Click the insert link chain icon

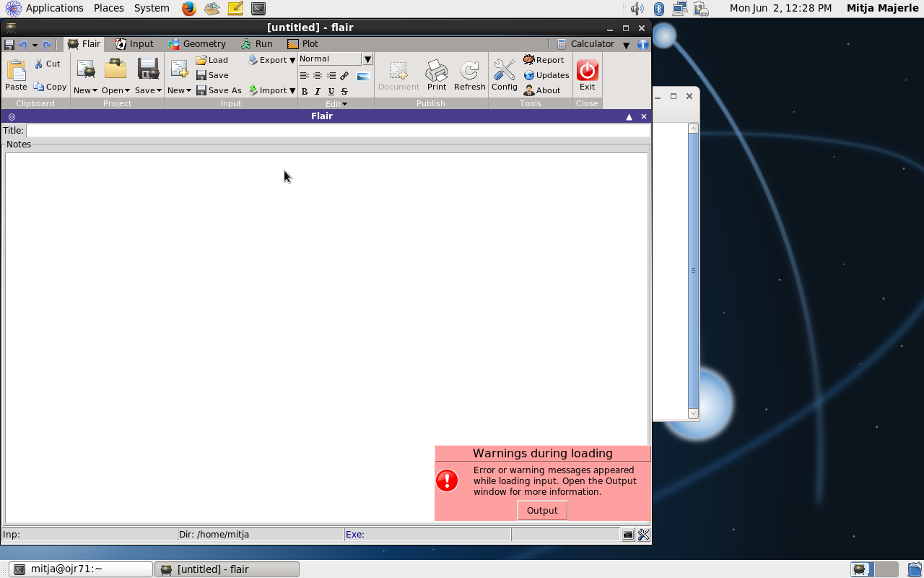pos(344,76)
